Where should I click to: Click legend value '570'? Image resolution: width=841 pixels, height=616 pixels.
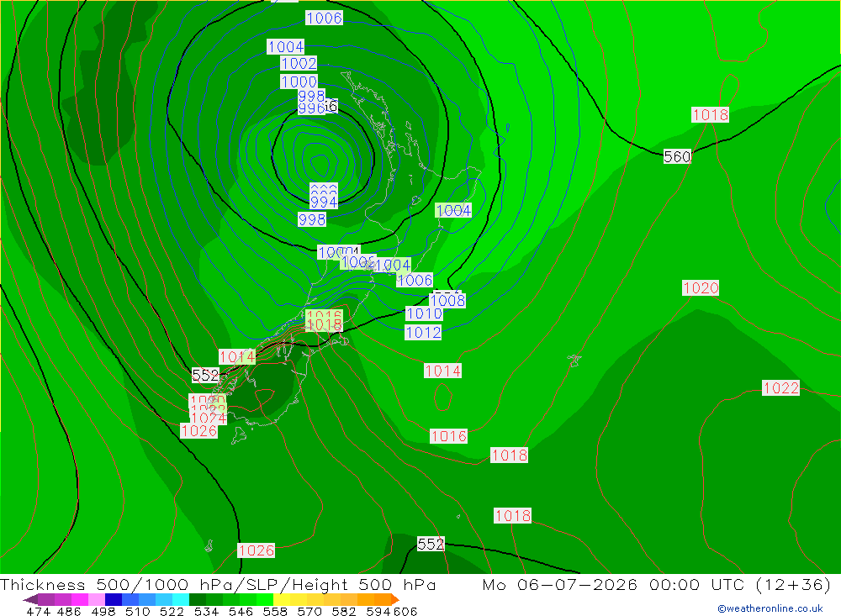pyautogui.click(x=309, y=611)
